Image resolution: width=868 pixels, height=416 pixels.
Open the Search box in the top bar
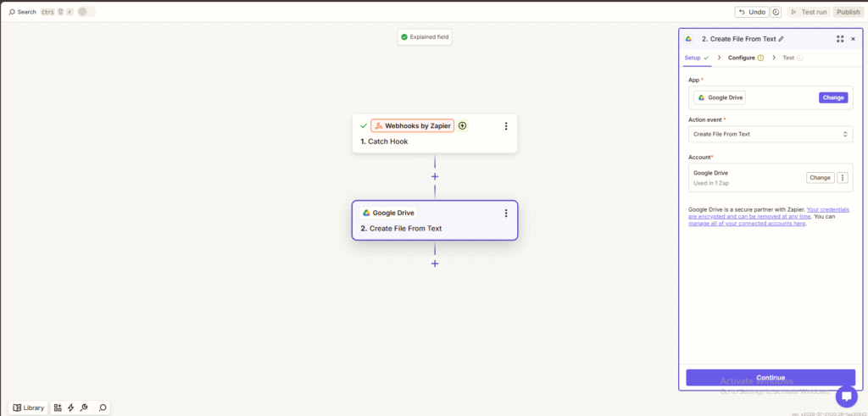[x=23, y=12]
